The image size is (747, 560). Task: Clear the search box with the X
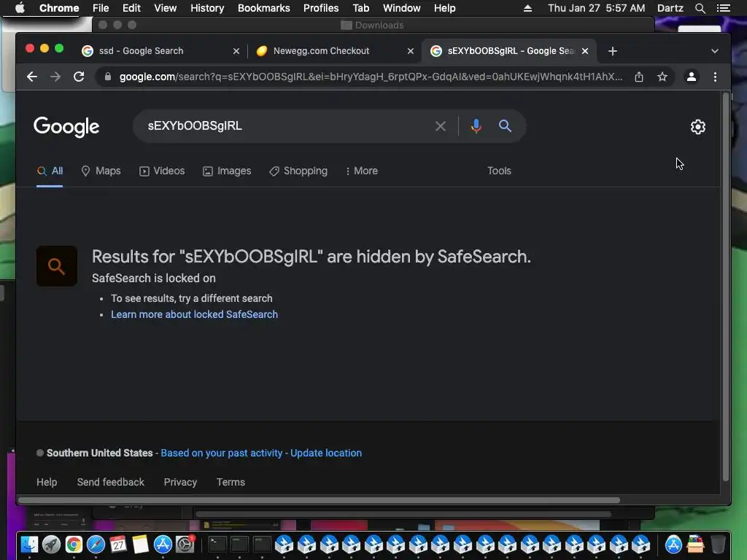[x=441, y=126]
